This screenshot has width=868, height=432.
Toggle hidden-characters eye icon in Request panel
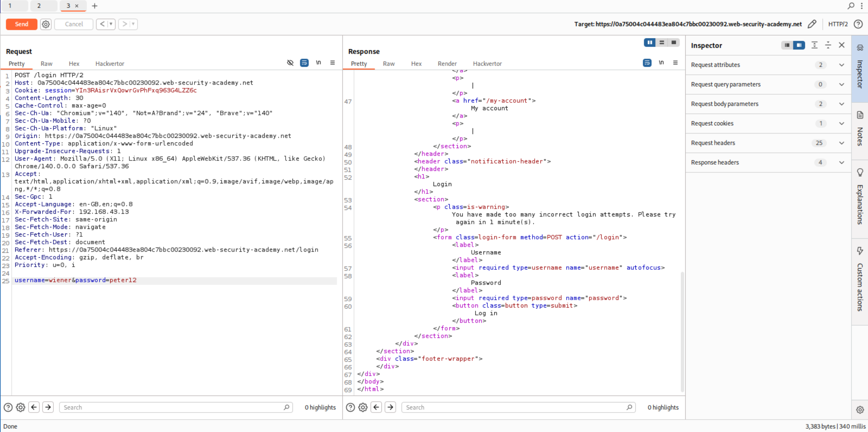[290, 63]
